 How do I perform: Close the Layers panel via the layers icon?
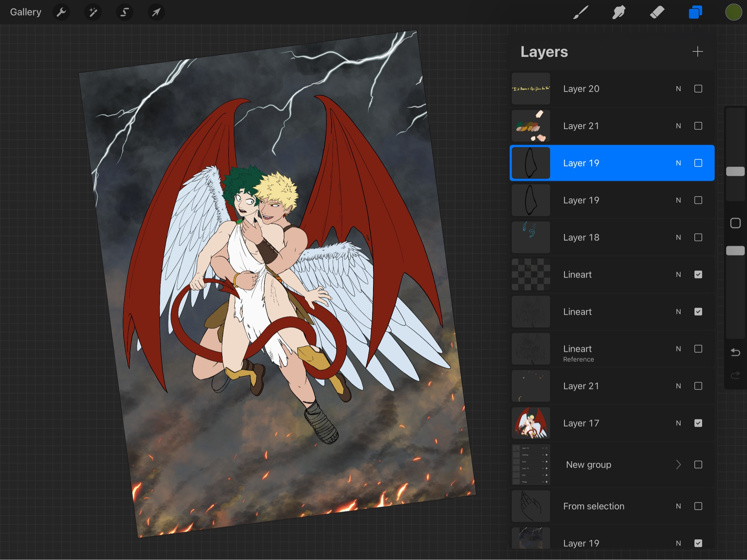695,12
